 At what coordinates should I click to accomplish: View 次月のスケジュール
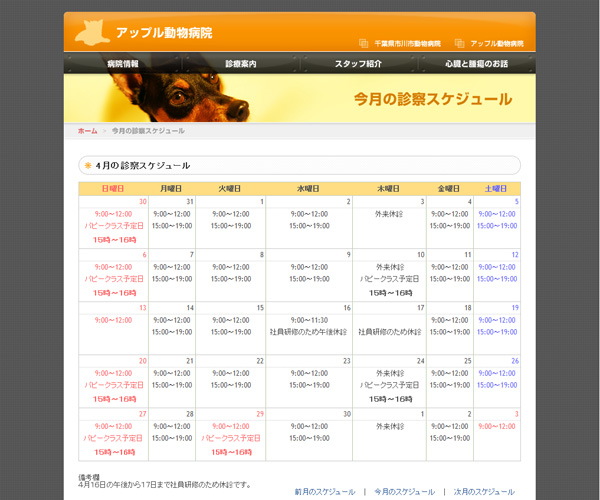484,492
